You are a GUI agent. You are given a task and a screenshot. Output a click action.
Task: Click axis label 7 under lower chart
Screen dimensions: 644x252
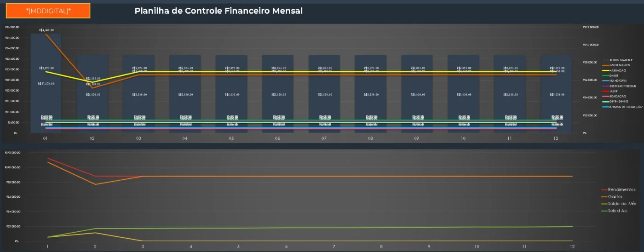pyautogui.click(x=334, y=246)
